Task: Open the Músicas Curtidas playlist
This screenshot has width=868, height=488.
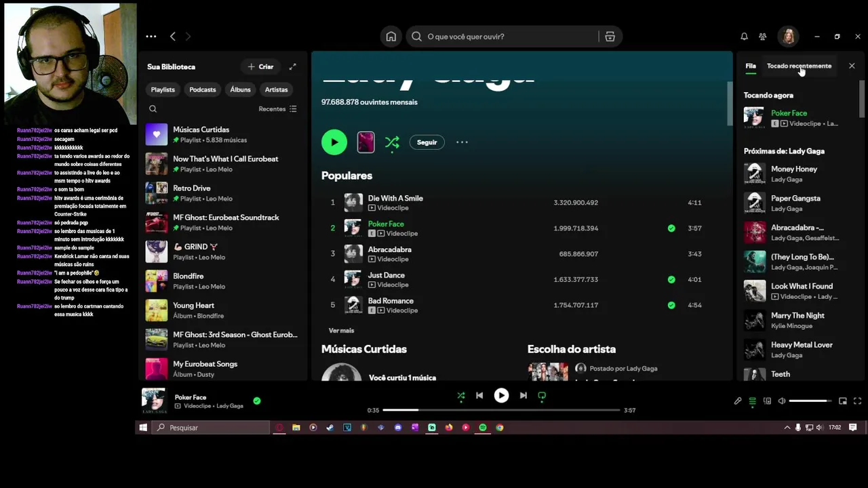Action: [222, 134]
